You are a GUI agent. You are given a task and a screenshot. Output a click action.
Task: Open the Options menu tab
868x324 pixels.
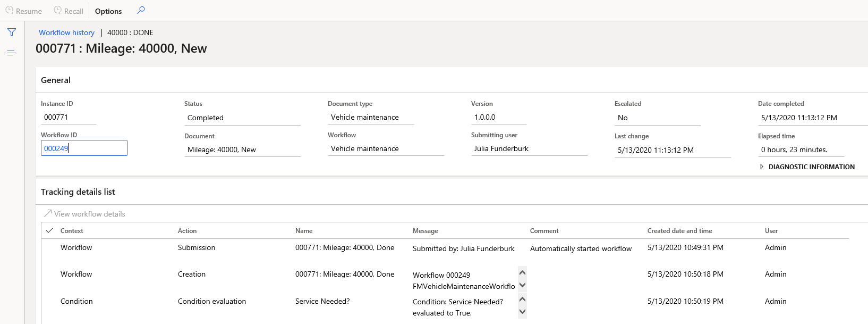108,11
